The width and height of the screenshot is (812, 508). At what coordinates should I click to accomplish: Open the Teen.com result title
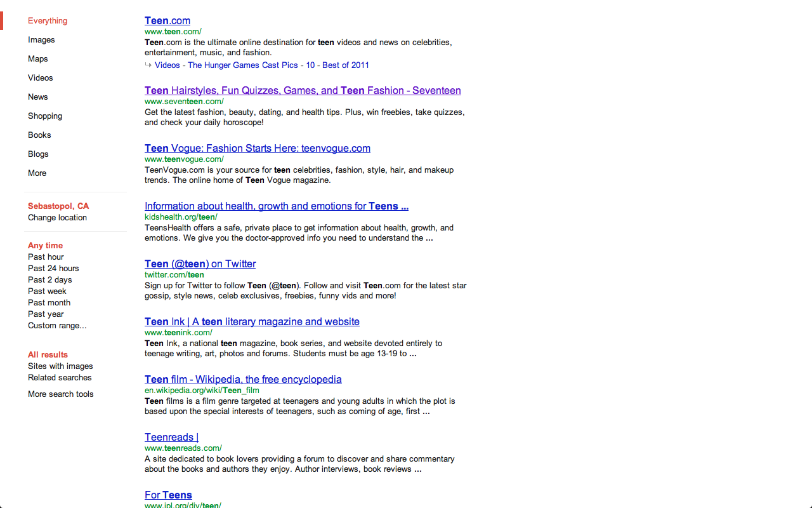coord(167,21)
